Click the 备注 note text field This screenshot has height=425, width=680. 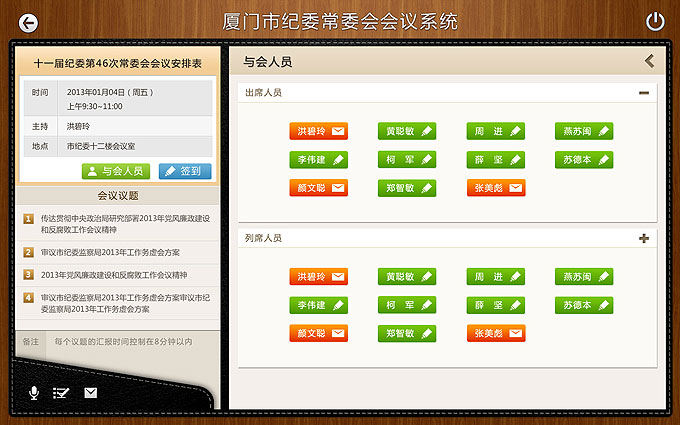coord(122,342)
